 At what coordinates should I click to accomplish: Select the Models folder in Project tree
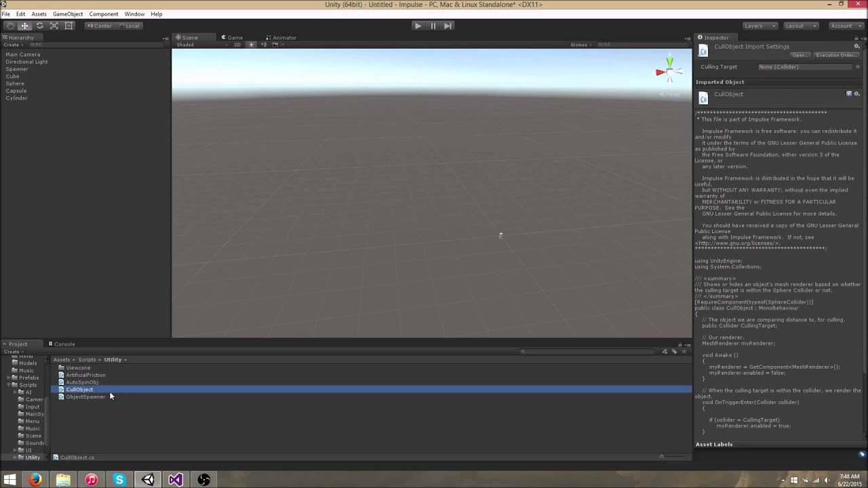pyautogui.click(x=28, y=363)
